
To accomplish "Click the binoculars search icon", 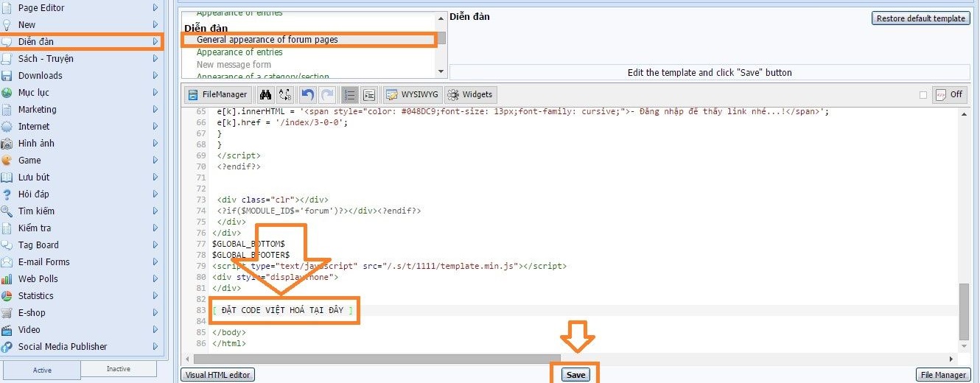I will coord(265,95).
